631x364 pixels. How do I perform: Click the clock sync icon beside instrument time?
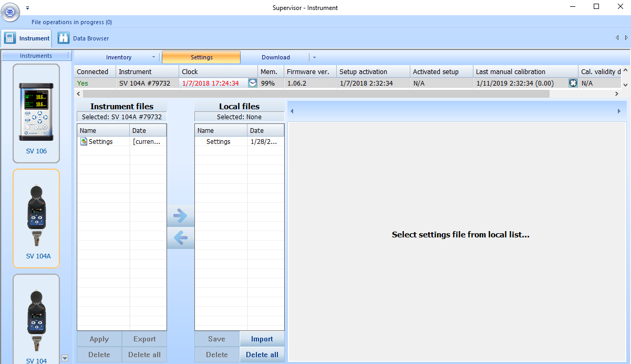(253, 83)
